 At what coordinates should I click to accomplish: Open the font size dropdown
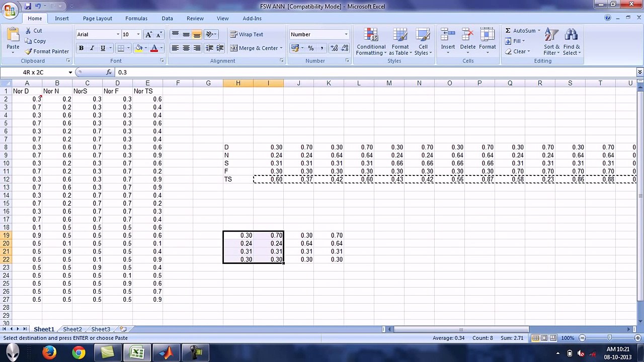coord(138,35)
